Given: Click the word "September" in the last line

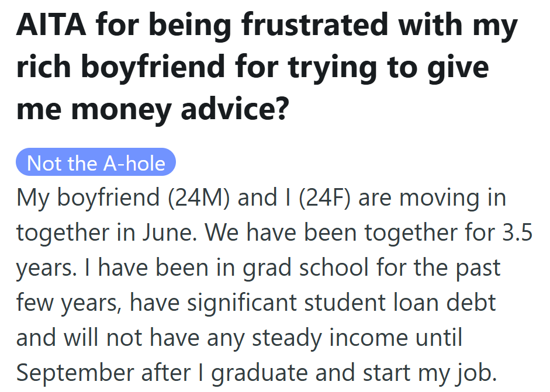Looking at the screenshot, I should (75, 373).
